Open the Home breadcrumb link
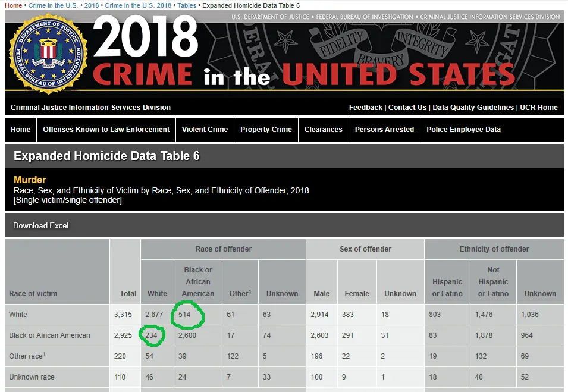 point(14,5)
